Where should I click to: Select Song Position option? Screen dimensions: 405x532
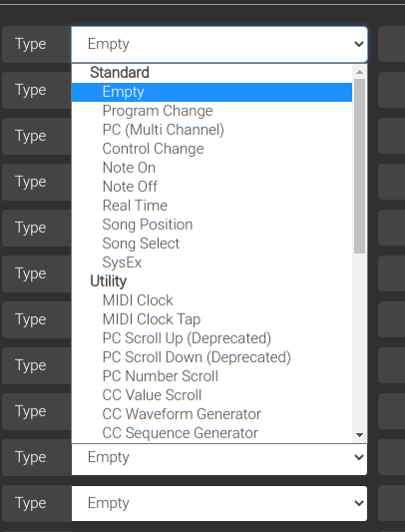point(211,225)
